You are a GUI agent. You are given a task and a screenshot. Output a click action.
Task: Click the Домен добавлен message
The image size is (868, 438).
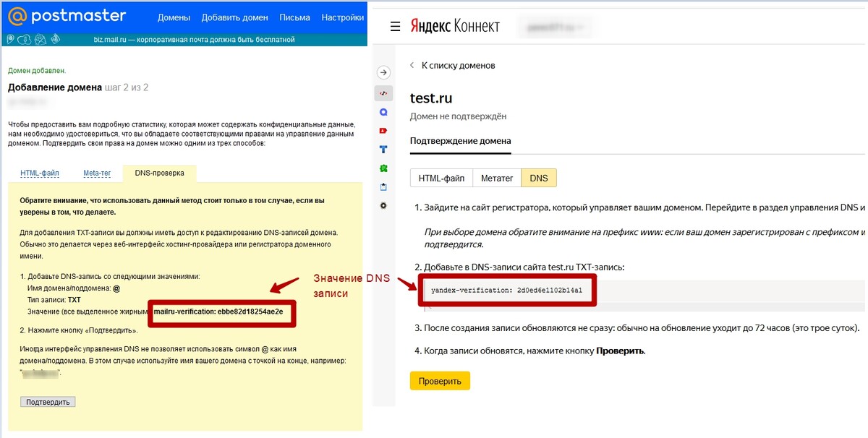tap(37, 71)
